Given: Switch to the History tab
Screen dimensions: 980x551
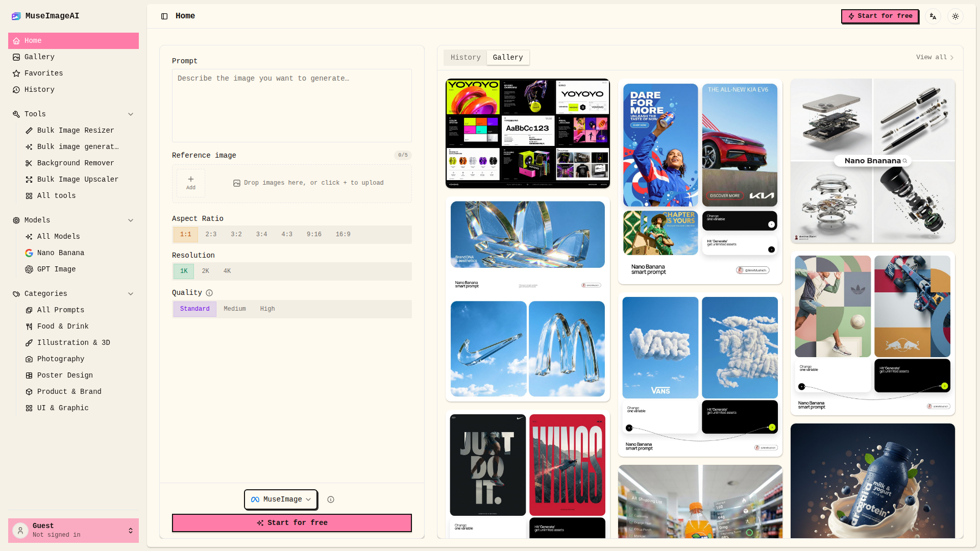Looking at the screenshot, I should [465, 58].
